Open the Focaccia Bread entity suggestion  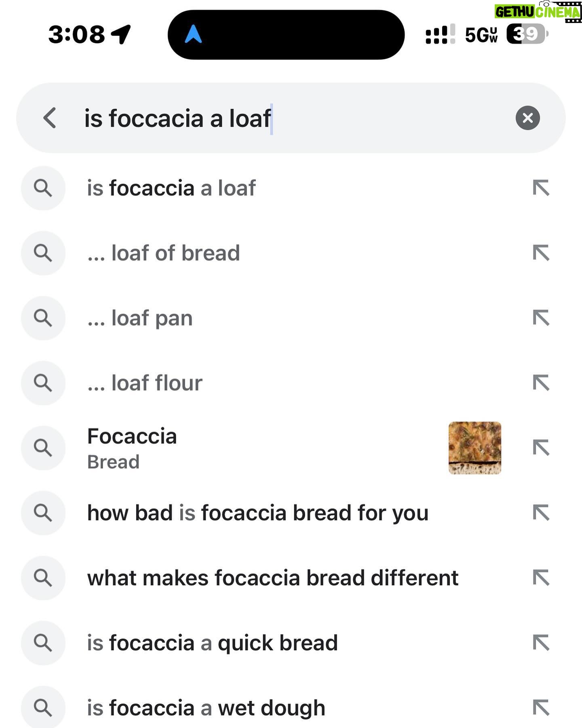pos(132,448)
